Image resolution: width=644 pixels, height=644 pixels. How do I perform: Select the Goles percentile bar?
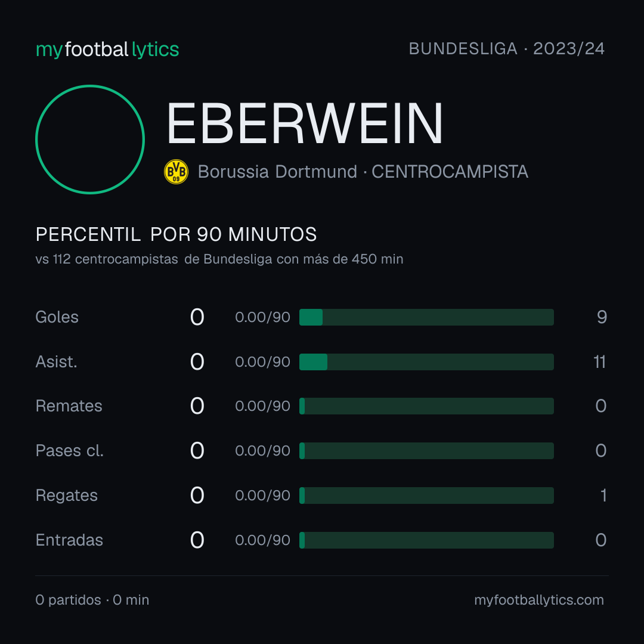(x=426, y=317)
